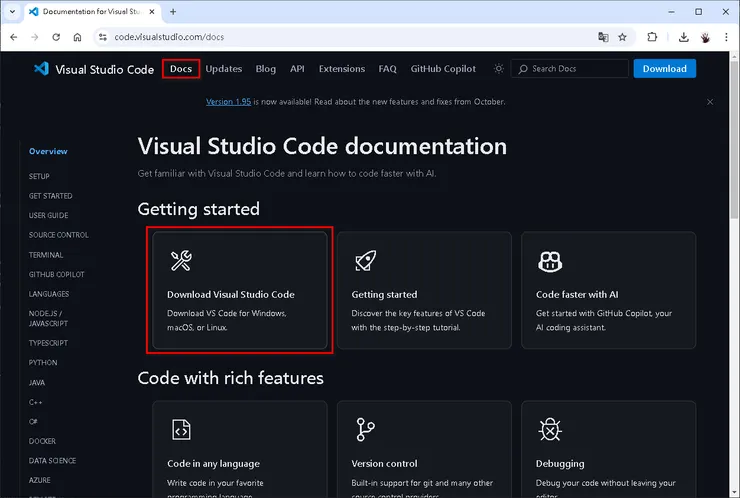Image resolution: width=740 pixels, height=498 pixels.
Task: Expand the TERMINAL sidebar section
Action: [x=46, y=255]
